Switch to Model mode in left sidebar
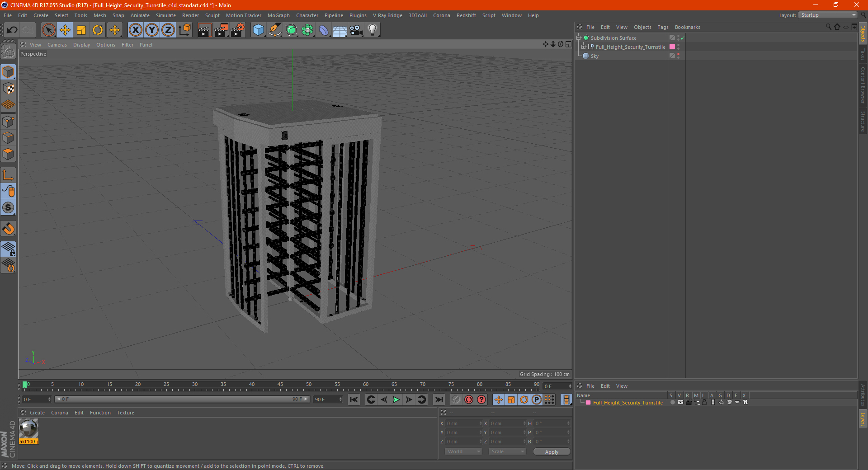Image resolution: width=868 pixels, height=470 pixels. (x=8, y=72)
